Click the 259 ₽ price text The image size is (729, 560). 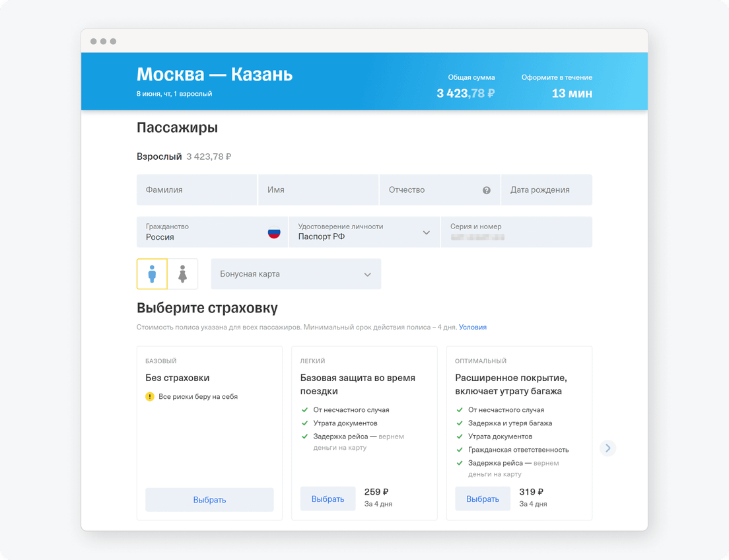coord(376,491)
